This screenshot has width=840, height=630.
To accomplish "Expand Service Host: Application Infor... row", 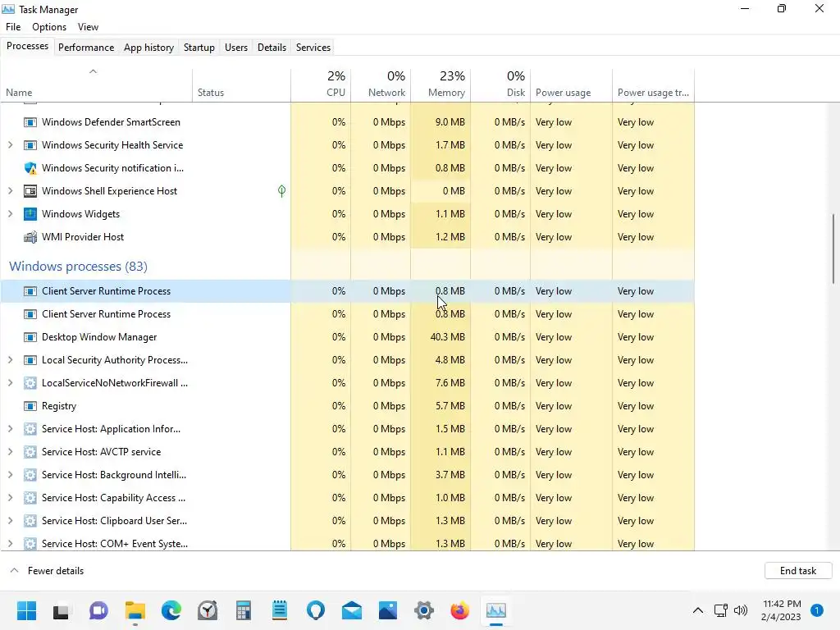I will coord(10,429).
